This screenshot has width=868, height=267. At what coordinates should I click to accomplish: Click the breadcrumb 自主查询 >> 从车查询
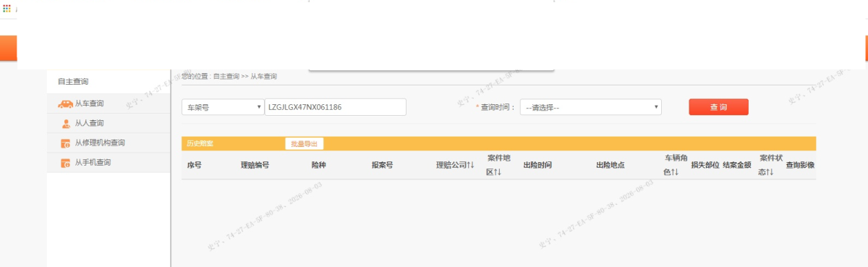[244, 76]
